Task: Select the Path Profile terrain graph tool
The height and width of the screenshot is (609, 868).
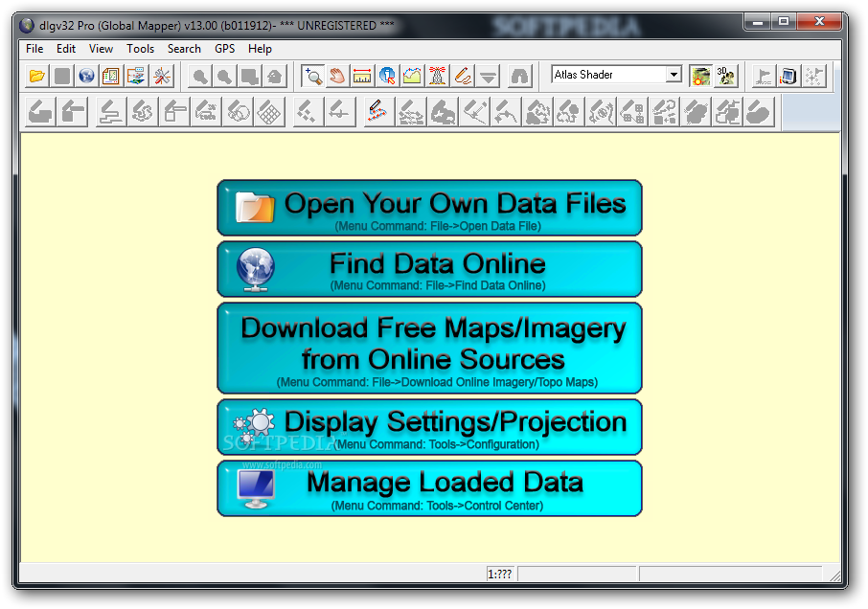Action: pyautogui.click(x=412, y=76)
